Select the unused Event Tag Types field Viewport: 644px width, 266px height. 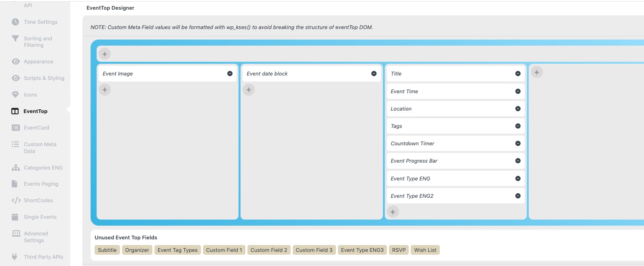click(177, 250)
